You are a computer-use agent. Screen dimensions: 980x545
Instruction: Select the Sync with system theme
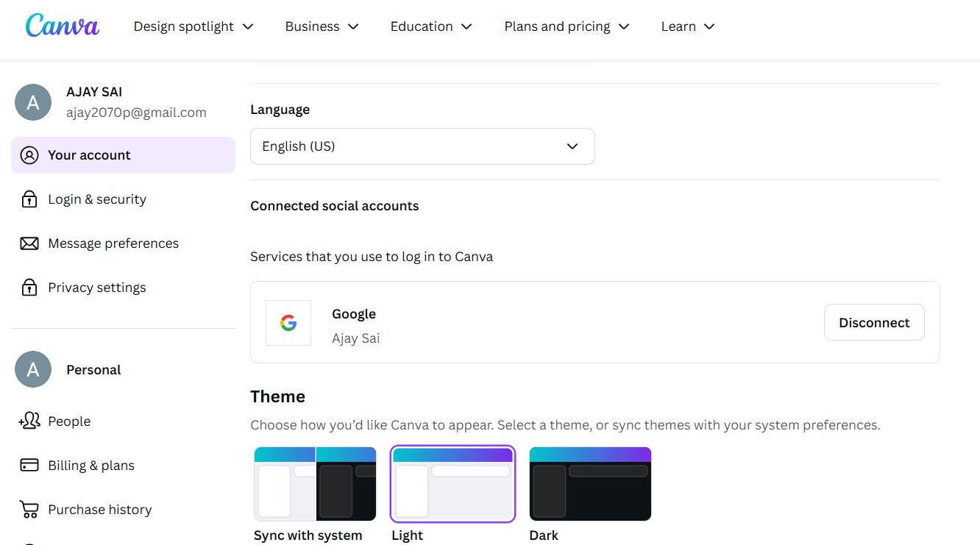(x=315, y=484)
